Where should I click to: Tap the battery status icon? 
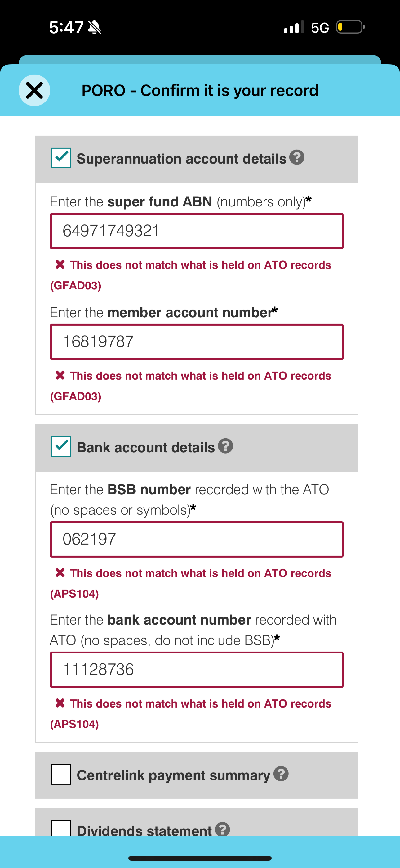(x=350, y=27)
